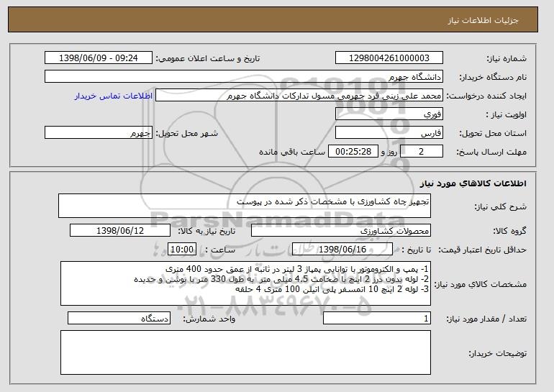The image size is (554, 392).
Task: Click the remaining days field showing 2
Action: pyautogui.click(x=421, y=152)
